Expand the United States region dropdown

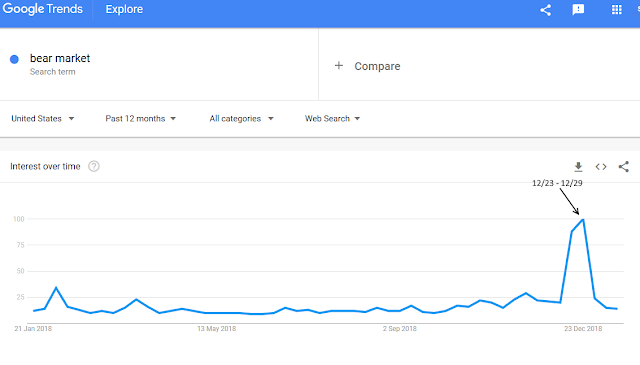43,119
